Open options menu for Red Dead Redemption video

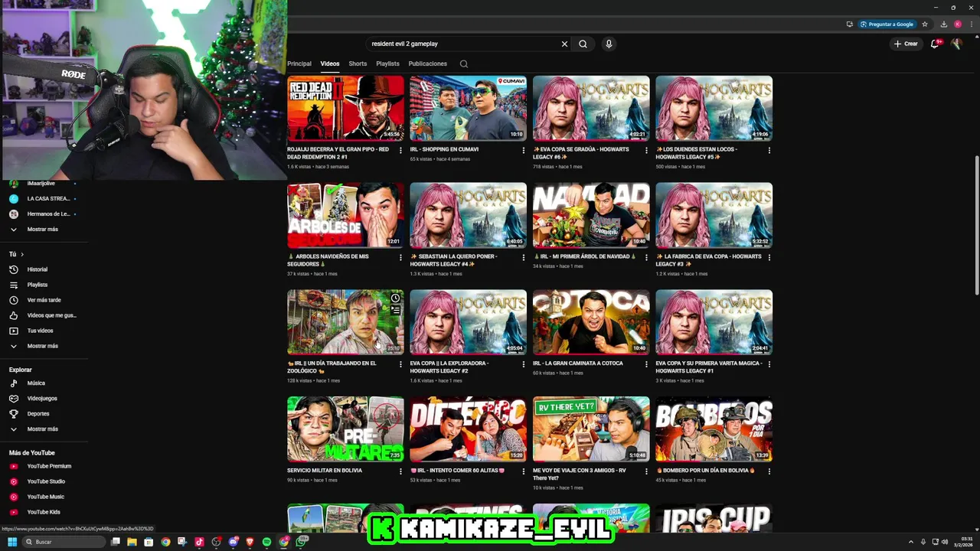(x=400, y=151)
